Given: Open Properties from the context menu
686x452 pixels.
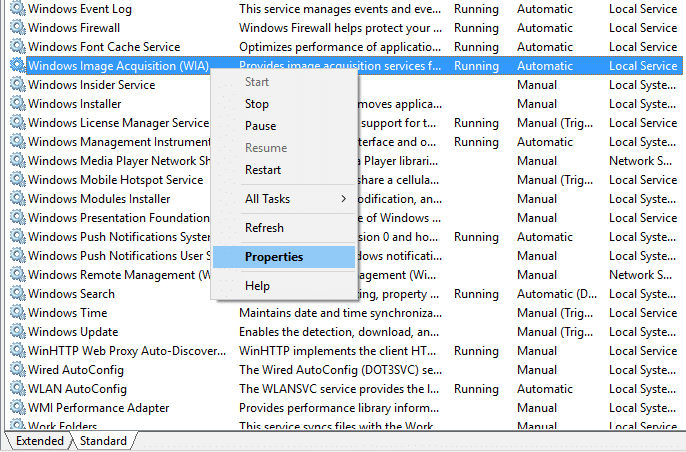Looking at the screenshot, I should pyautogui.click(x=284, y=257).
